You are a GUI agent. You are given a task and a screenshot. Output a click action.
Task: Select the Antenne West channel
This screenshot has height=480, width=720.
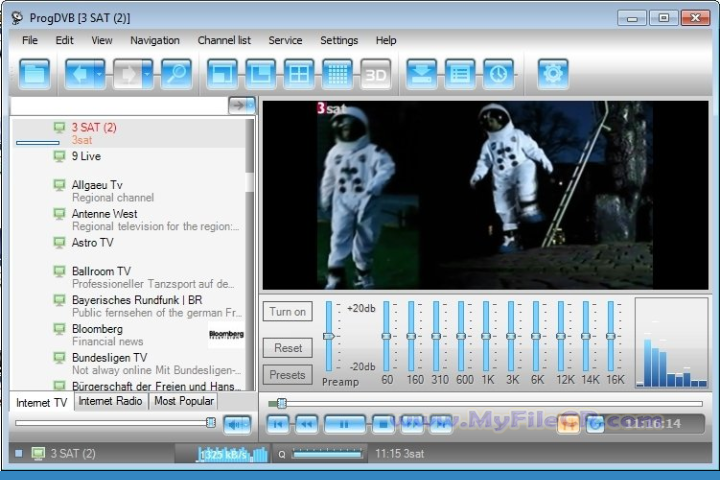[129, 220]
